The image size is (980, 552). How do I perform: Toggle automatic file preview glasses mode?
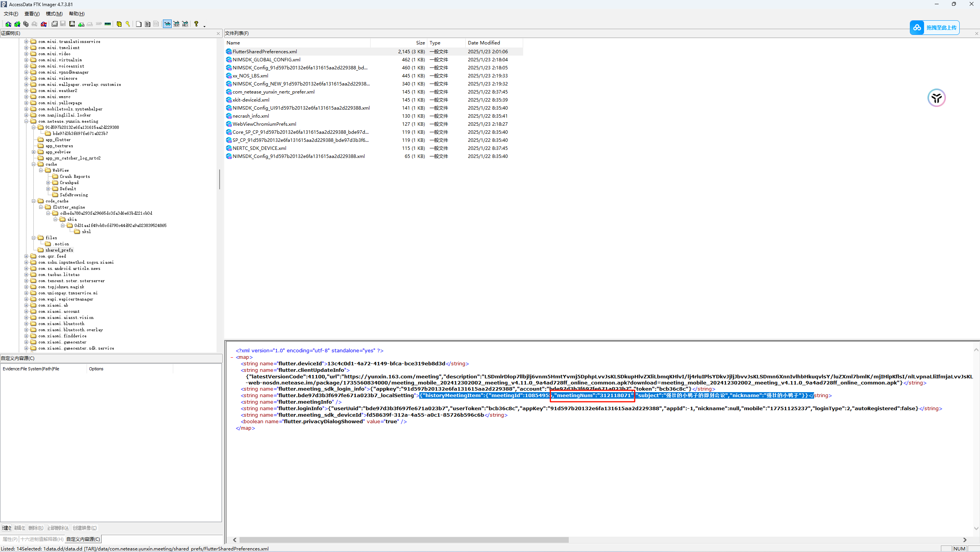[167, 24]
